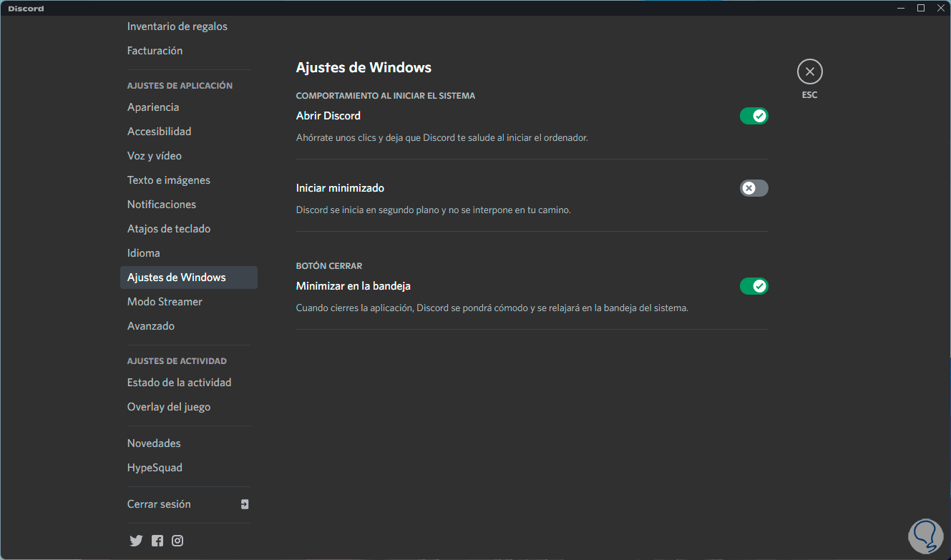Click the Twitter icon in sidebar footer
The width and height of the screenshot is (951, 560).
coord(136,541)
